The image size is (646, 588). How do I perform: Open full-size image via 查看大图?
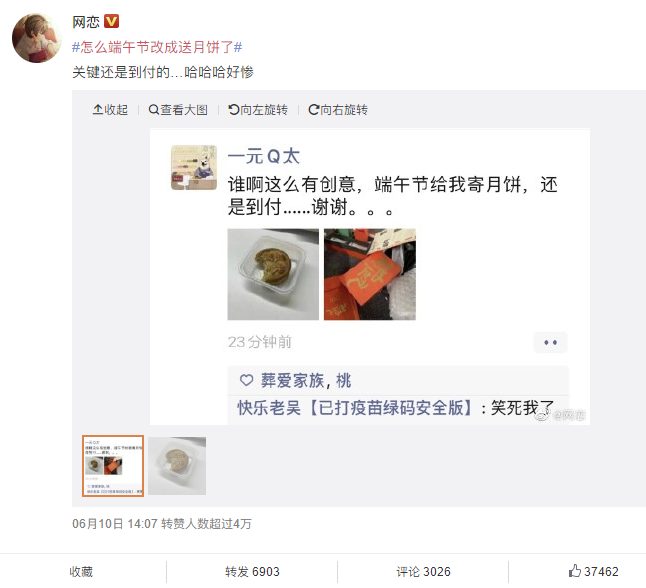click(x=178, y=110)
